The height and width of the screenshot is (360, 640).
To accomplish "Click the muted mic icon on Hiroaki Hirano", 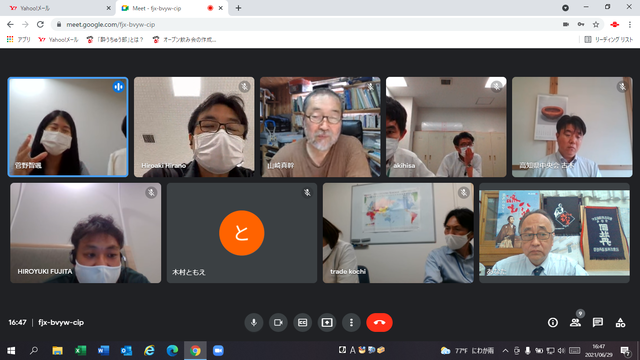I will (244, 87).
